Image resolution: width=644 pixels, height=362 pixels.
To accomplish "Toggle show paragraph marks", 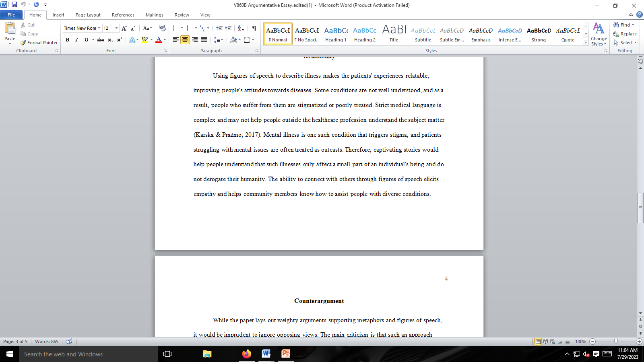I will pyautogui.click(x=254, y=28).
